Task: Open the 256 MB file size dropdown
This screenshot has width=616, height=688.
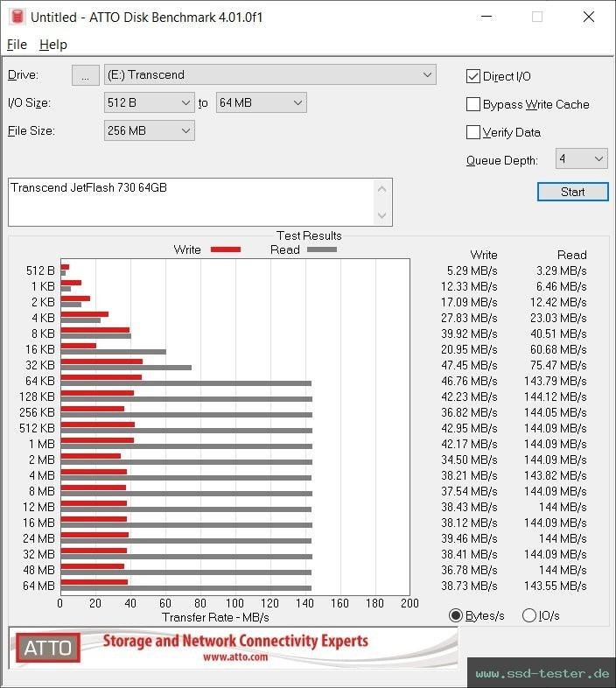Action: [x=149, y=130]
